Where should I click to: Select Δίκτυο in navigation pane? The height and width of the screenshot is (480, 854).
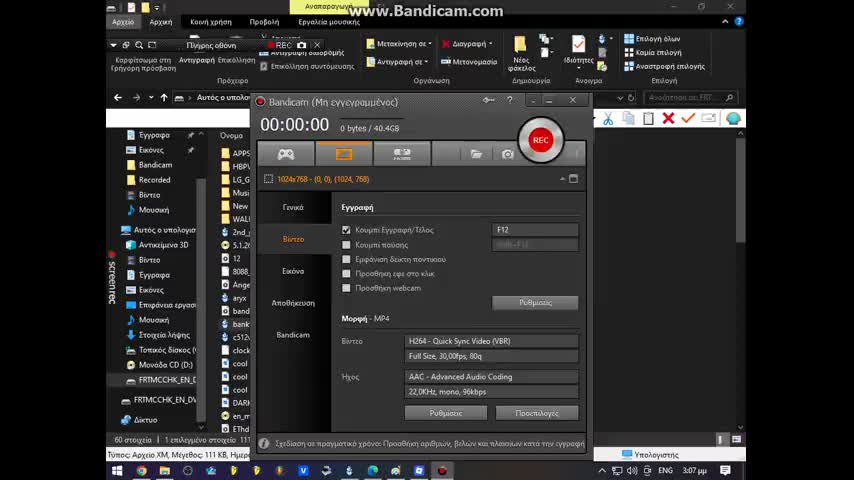coord(145,420)
